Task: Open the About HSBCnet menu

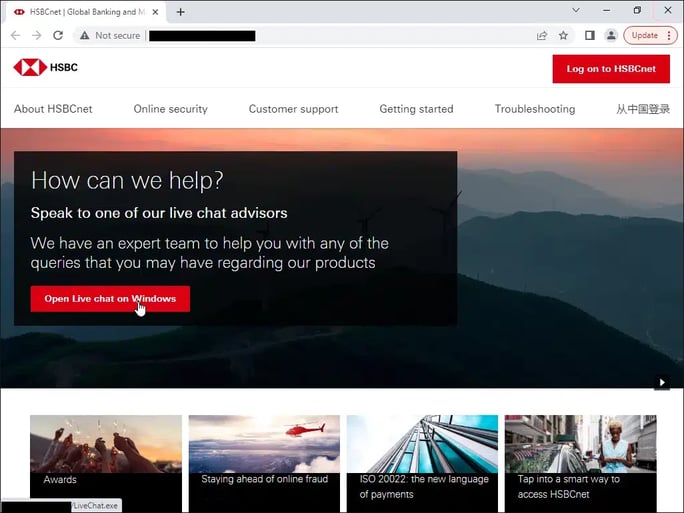Action: click(x=53, y=109)
